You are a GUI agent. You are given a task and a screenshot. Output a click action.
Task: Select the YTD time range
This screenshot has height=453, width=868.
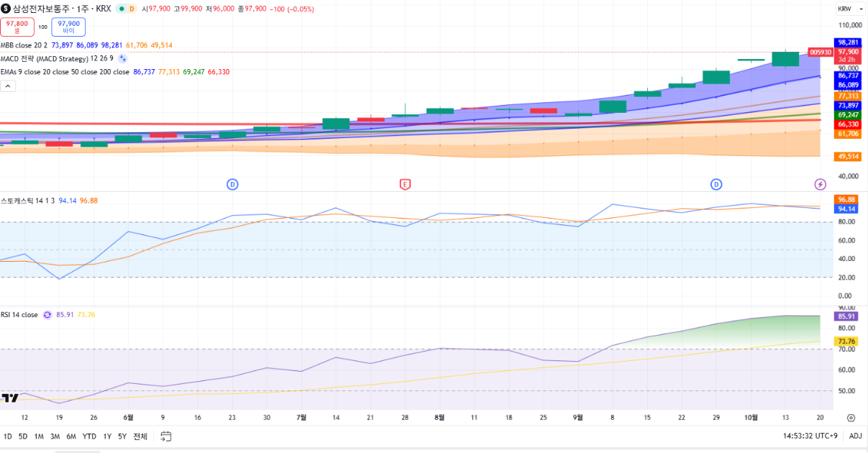89,436
